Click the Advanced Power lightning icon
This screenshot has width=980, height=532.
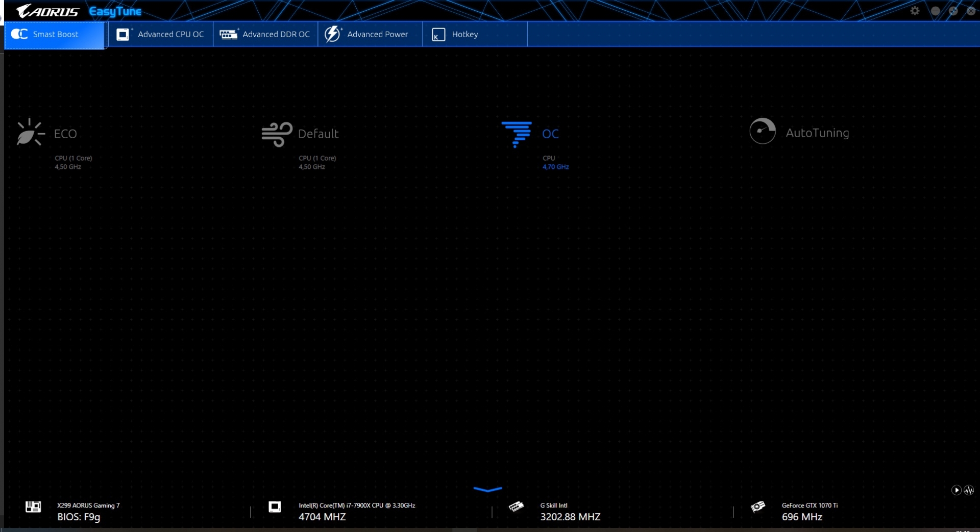[x=332, y=34]
